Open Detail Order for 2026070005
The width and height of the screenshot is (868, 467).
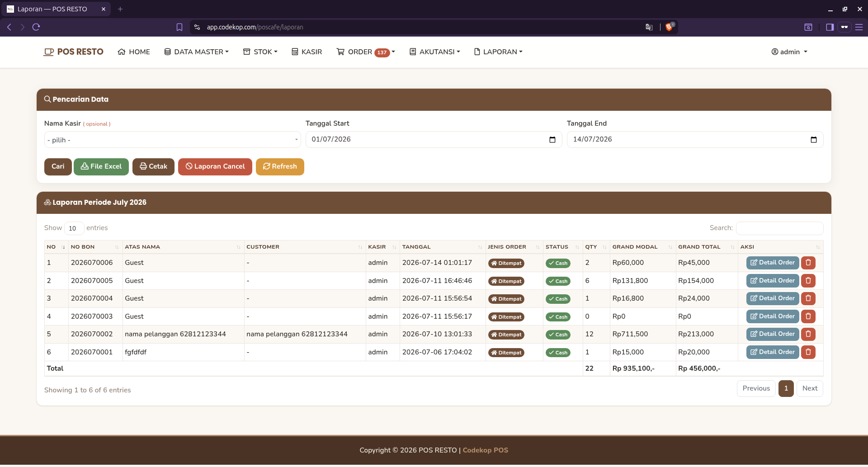click(773, 281)
